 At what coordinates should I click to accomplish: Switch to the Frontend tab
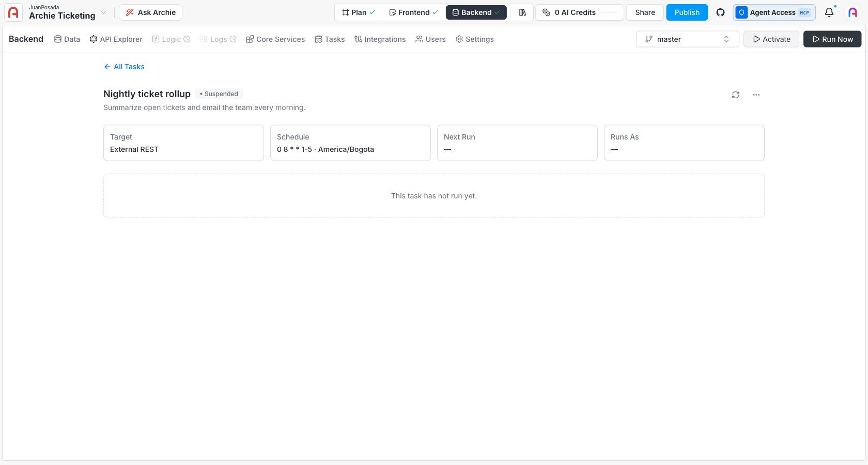pos(413,12)
